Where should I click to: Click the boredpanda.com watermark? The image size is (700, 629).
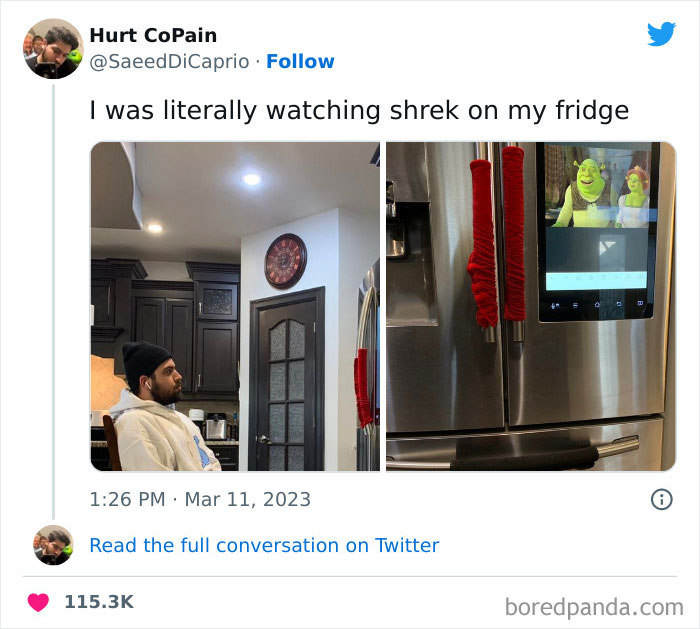(x=594, y=607)
